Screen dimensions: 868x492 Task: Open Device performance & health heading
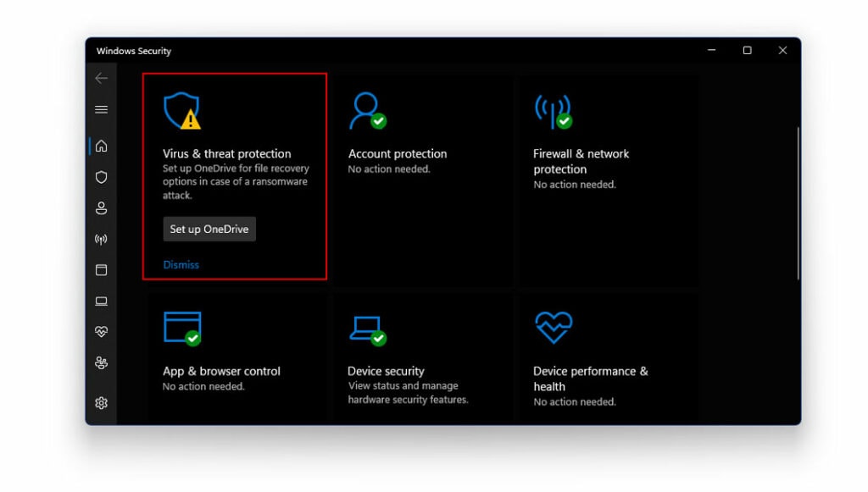tap(591, 379)
